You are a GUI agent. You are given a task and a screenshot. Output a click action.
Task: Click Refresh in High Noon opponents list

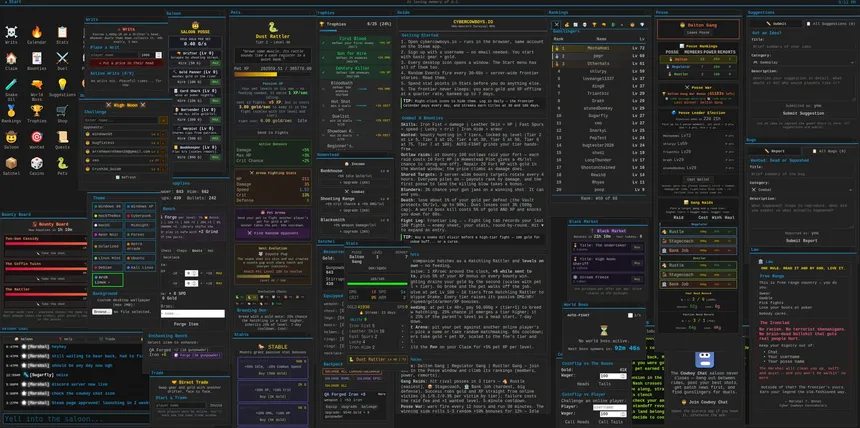pyautogui.click(x=128, y=177)
